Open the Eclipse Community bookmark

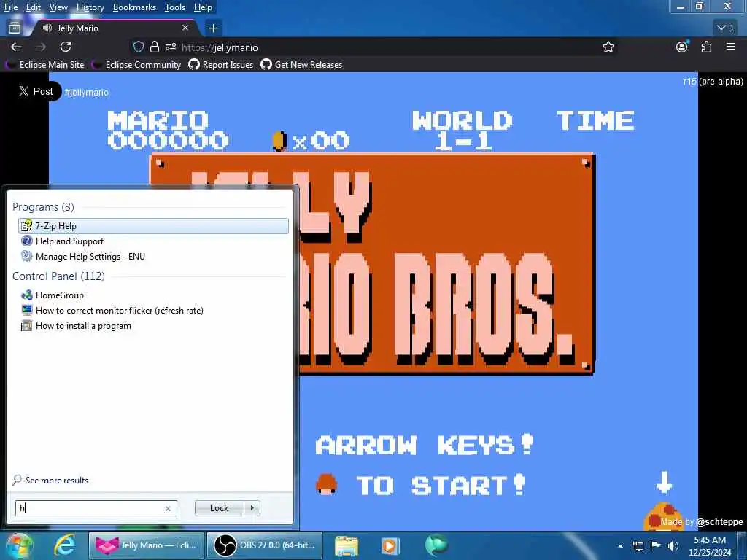[138, 65]
